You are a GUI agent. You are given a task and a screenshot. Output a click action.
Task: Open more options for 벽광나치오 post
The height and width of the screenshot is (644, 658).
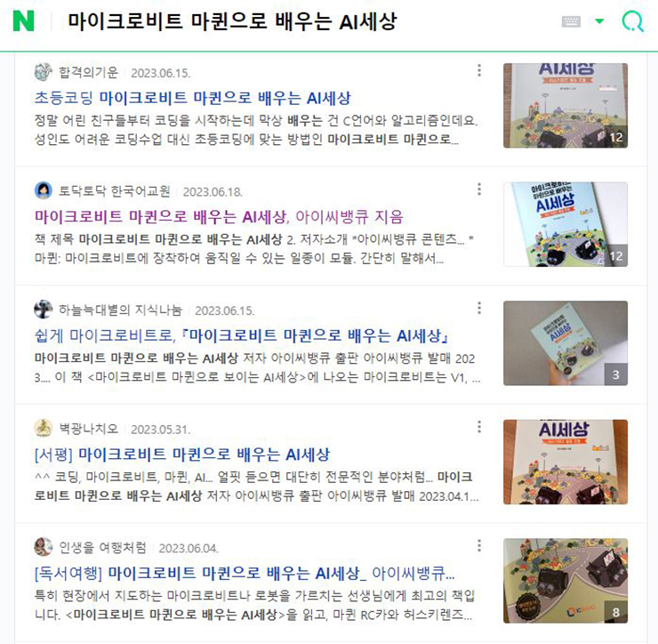pyautogui.click(x=479, y=427)
